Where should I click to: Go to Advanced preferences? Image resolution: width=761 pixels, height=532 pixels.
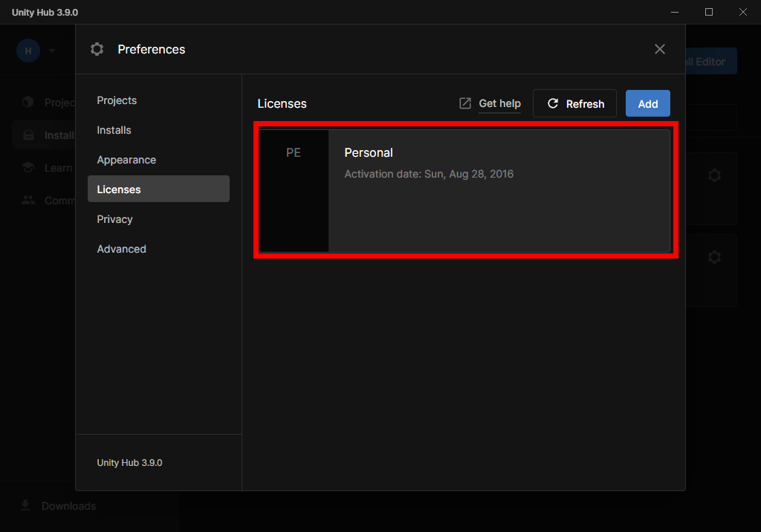click(158, 249)
